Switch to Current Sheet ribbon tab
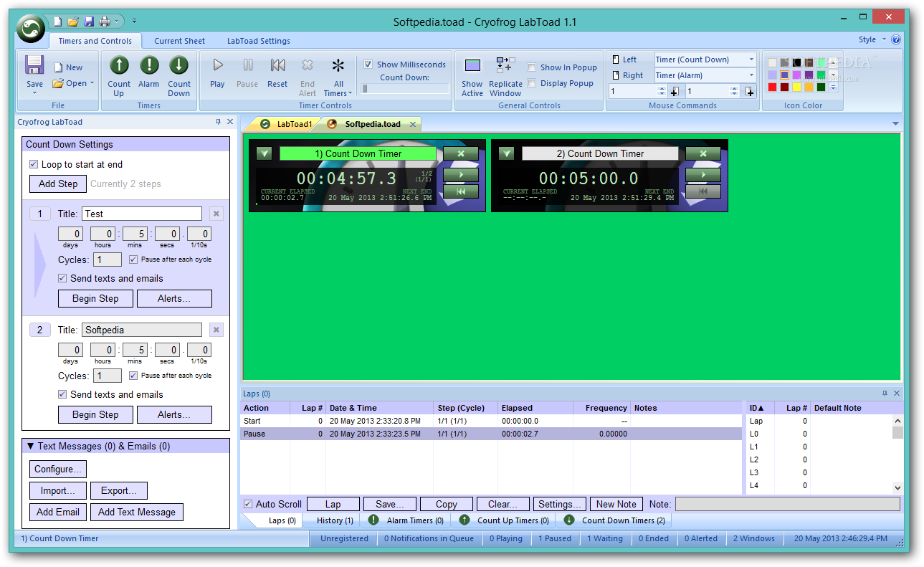 pyautogui.click(x=179, y=41)
